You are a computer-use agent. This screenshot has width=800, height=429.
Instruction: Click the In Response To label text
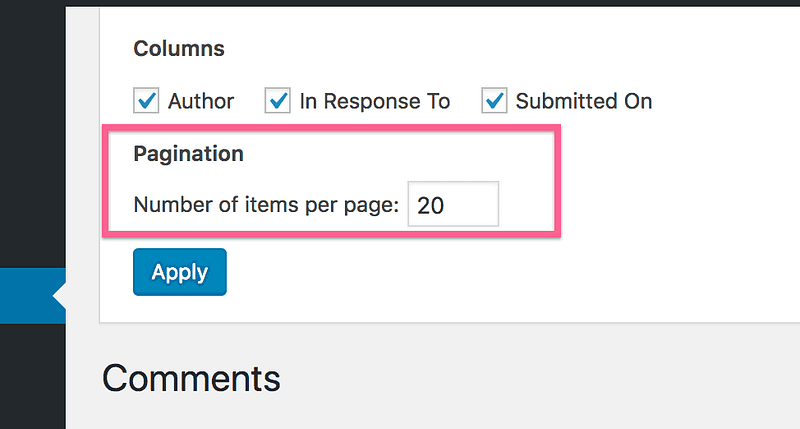coord(375,101)
